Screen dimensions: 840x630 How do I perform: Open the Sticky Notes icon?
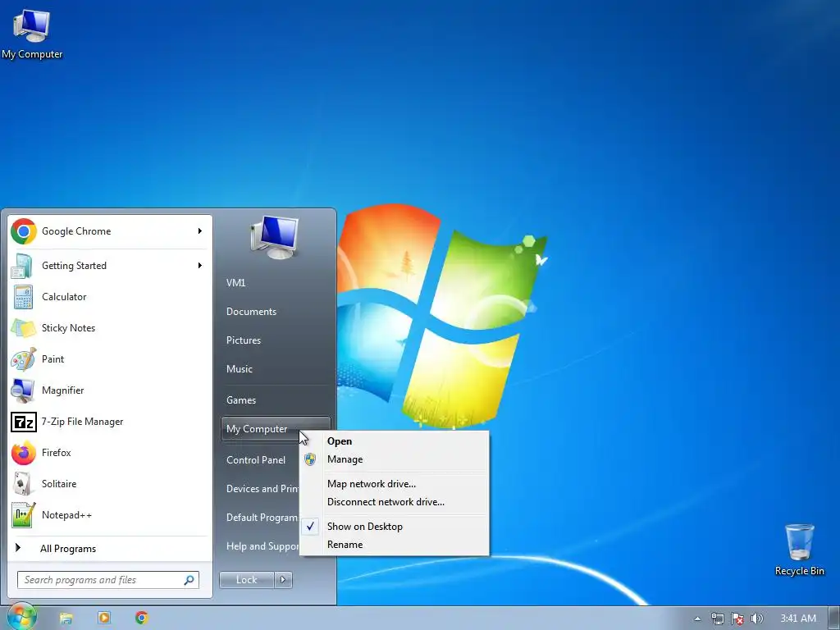click(x=24, y=328)
